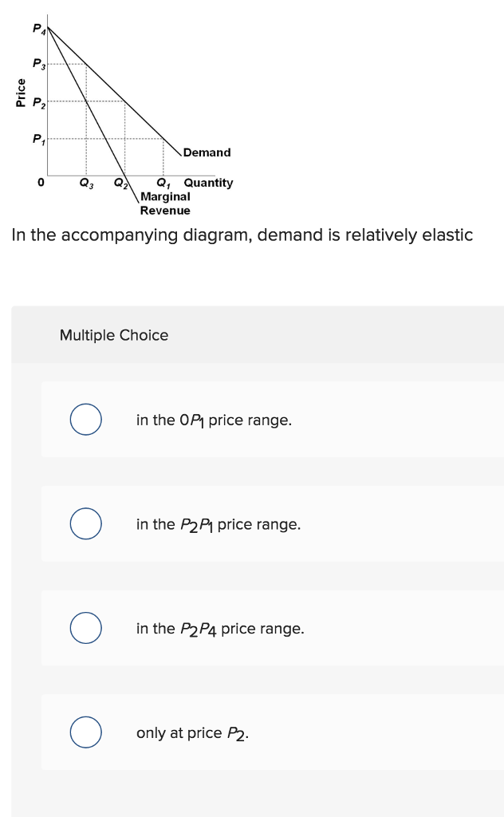Select the radio button for "in the 0P1 price range"
504x817 pixels.
point(85,420)
